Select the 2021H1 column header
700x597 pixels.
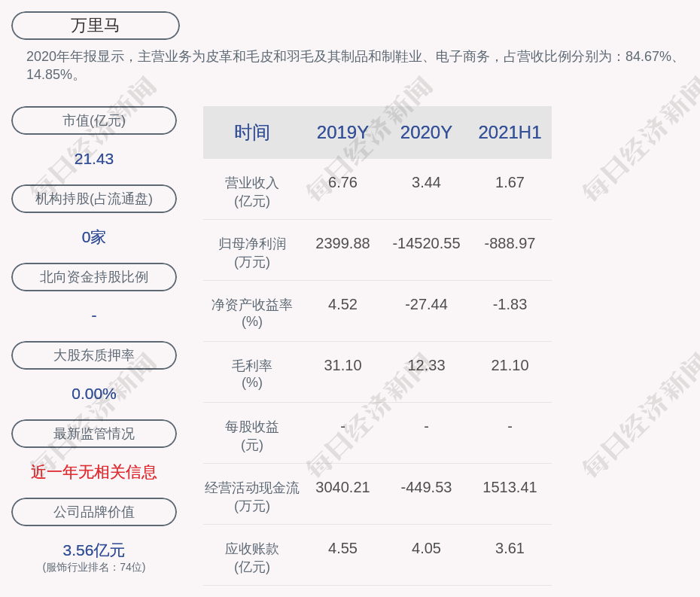510,132
